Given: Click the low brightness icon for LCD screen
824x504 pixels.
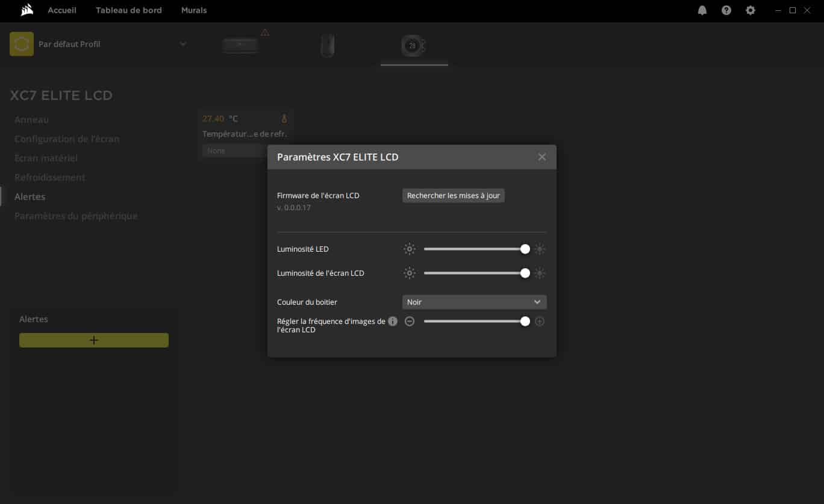Looking at the screenshot, I should click(x=410, y=273).
